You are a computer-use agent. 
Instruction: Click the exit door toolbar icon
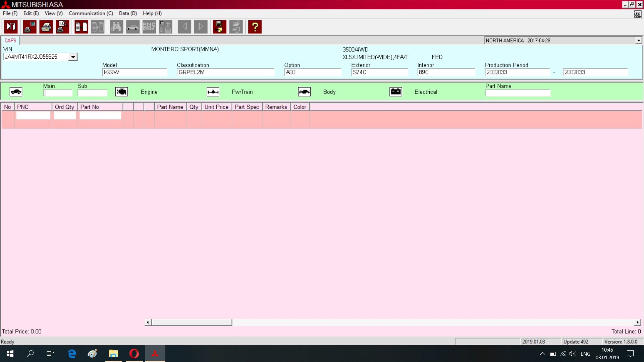11,27
